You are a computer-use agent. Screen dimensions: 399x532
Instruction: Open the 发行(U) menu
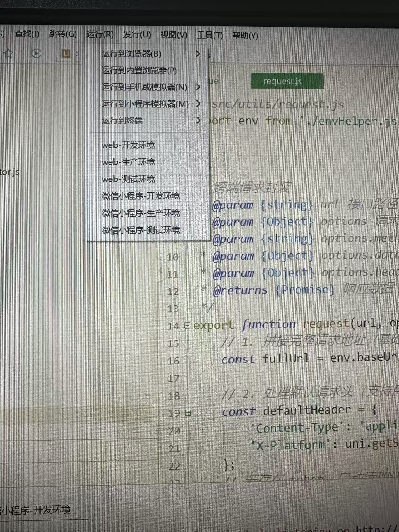[x=137, y=34]
